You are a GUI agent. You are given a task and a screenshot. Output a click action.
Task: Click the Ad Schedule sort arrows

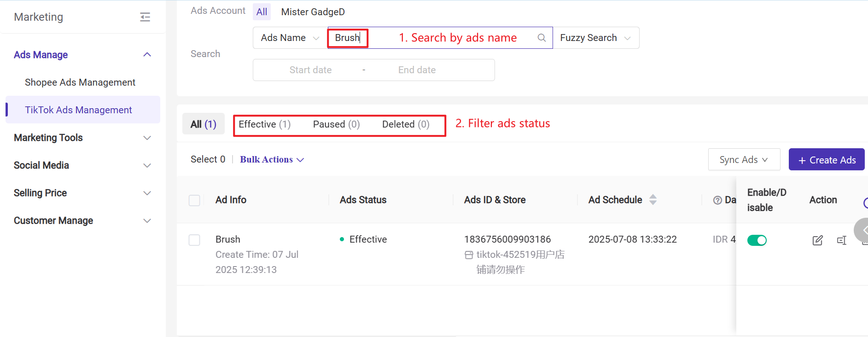click(653, 200)
